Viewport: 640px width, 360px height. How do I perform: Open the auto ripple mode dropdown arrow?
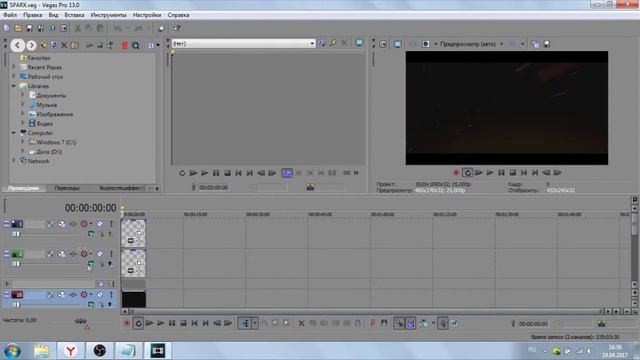[433, 323]
